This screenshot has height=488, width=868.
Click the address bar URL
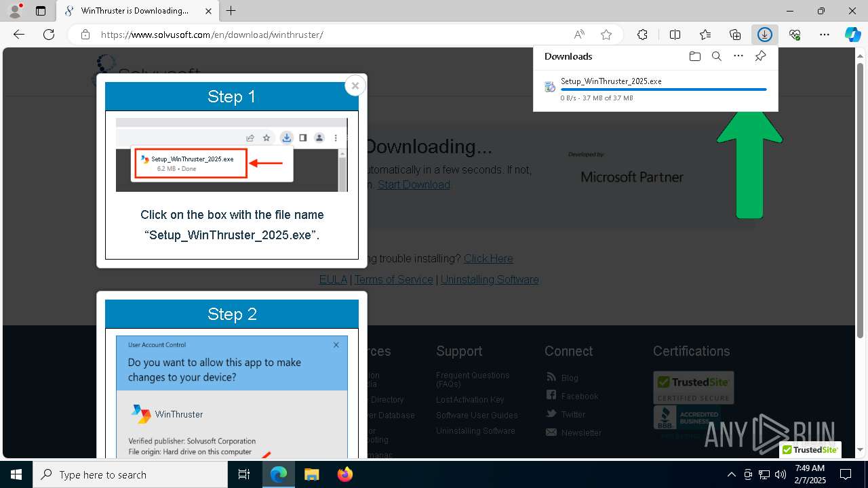(x=212, y=35)
